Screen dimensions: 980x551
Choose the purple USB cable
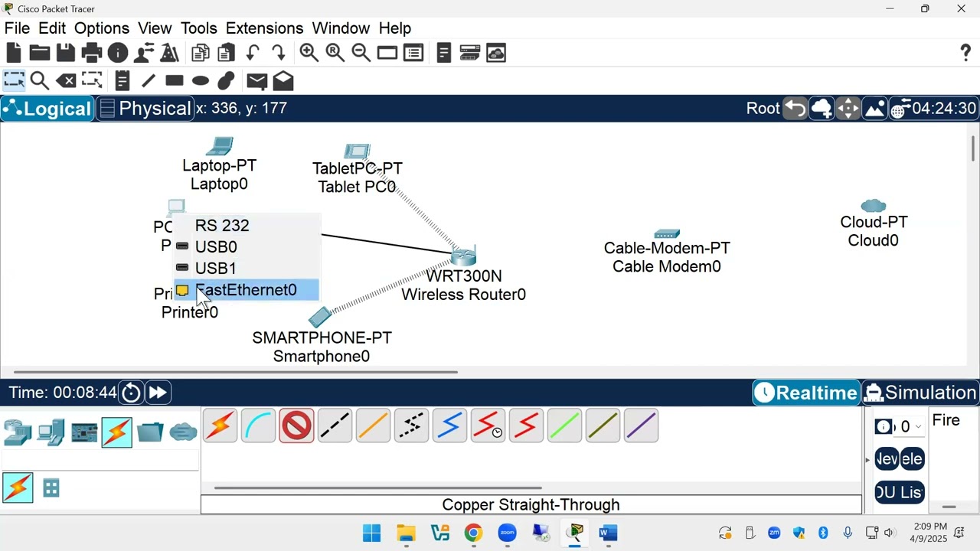pyautogui.click(x=642, y=426)
